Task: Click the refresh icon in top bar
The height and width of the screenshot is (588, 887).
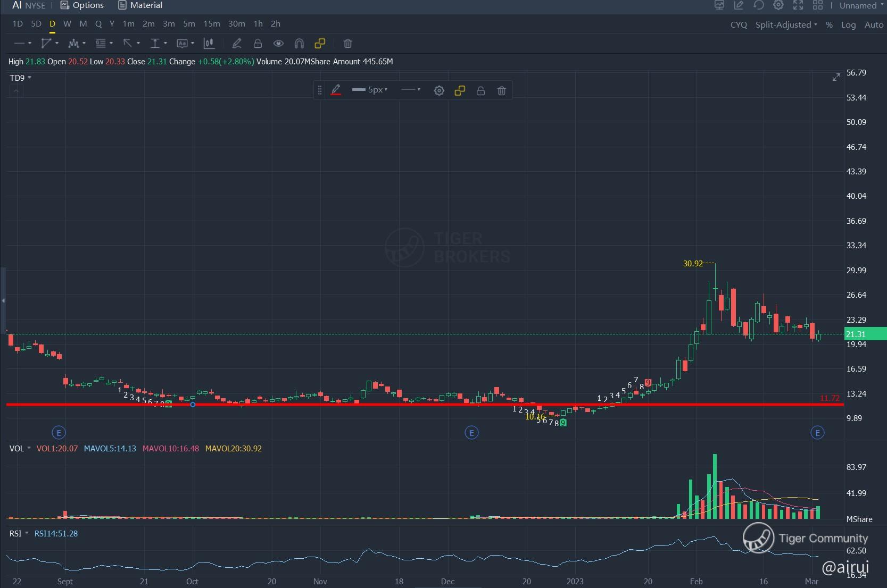Action: tap(759, 5)
